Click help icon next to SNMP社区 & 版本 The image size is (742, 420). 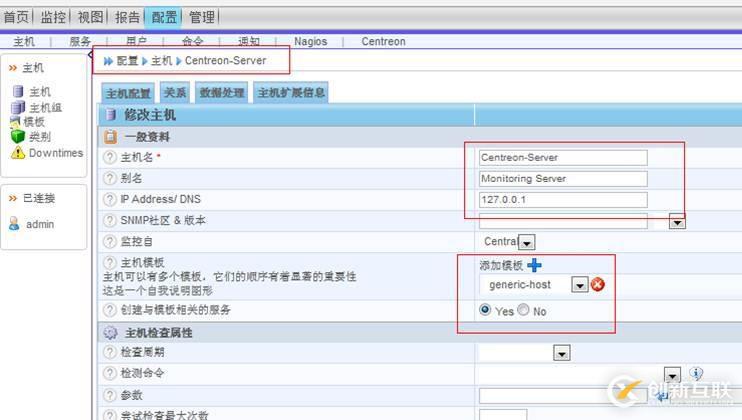click(x=110, y=220)
